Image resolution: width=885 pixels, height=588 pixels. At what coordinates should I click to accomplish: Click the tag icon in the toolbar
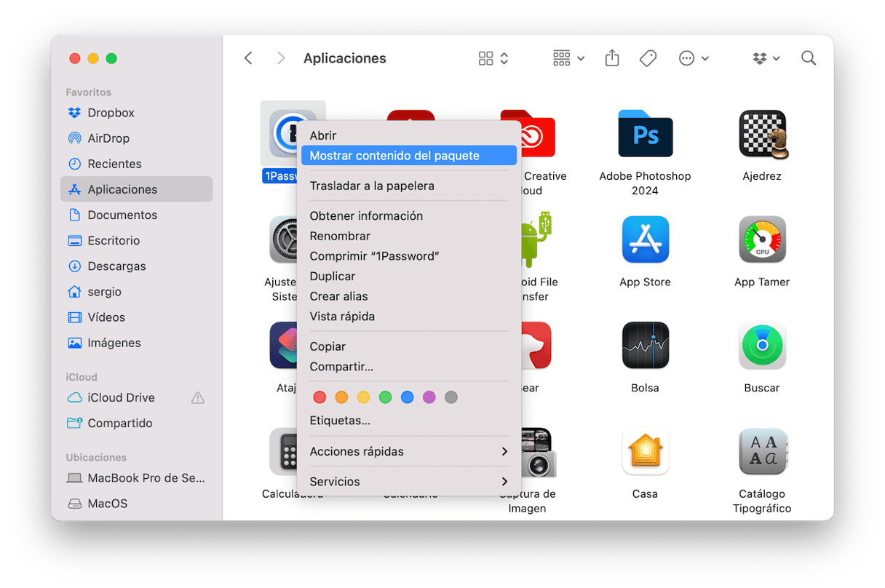[648, 58]
